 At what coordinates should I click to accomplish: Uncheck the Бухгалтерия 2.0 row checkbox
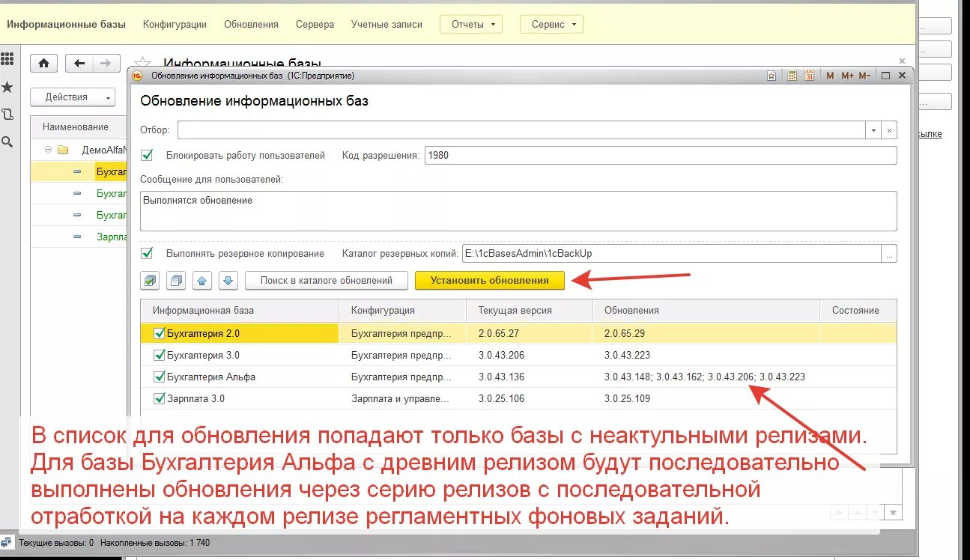(x=159, y=333)
